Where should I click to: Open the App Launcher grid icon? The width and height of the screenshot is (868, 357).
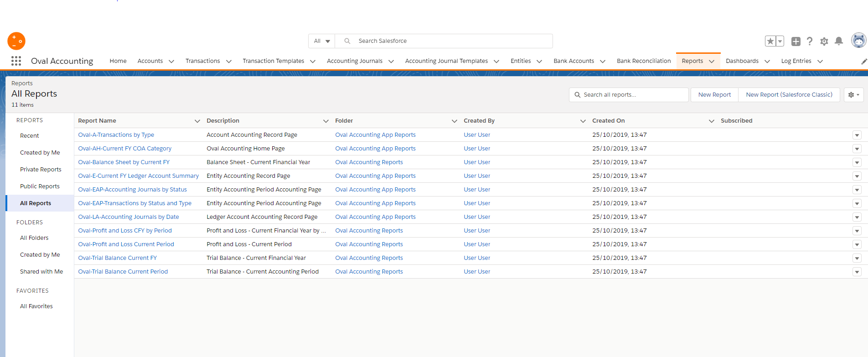pos(16,61)
